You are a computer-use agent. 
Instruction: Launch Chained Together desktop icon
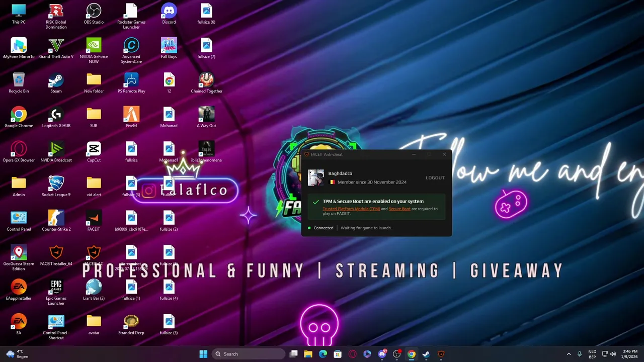(x=206, y=83)
